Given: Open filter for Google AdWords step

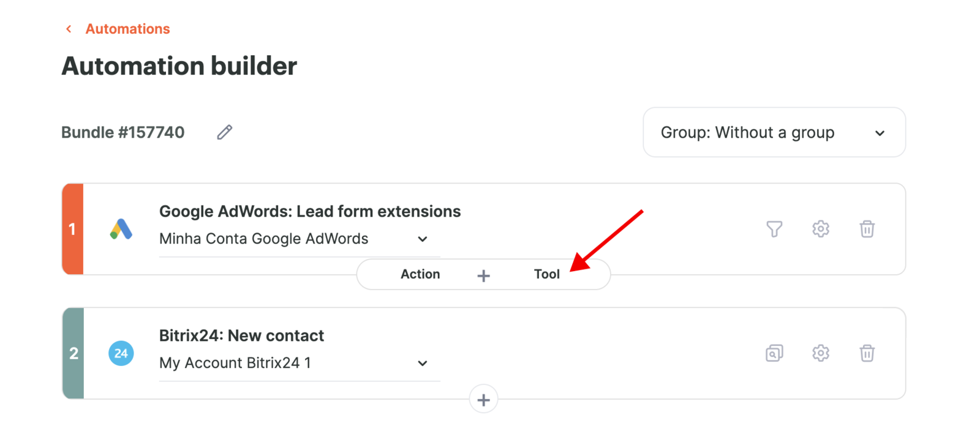Looking at the screenshot, I should 774,229.
